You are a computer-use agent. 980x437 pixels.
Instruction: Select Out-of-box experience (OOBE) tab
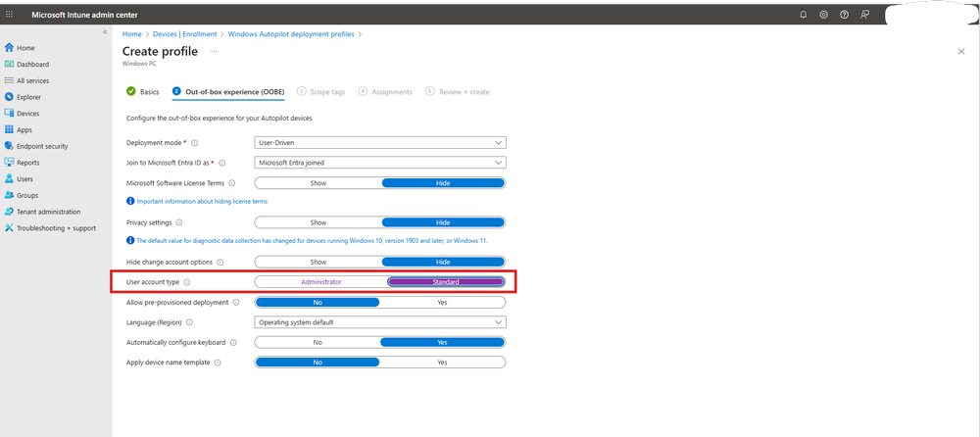[x=228, y=92]
